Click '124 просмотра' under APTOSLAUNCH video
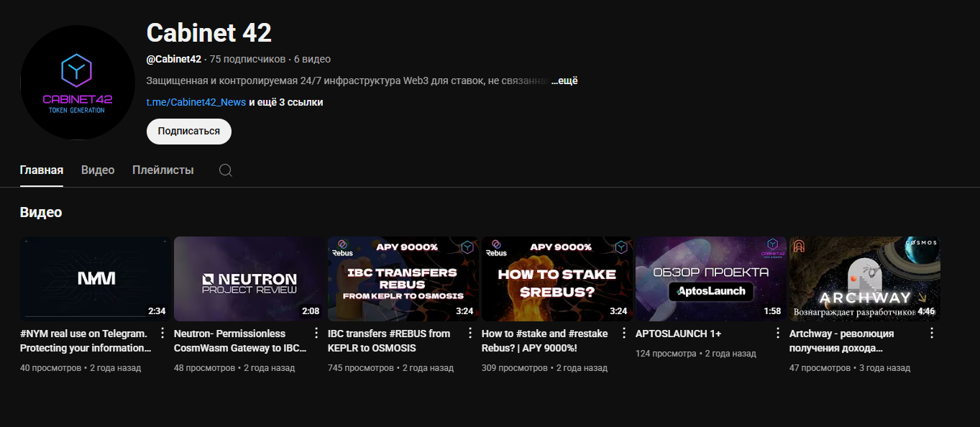This screenshot has width=980, height=427. [666, 354]
